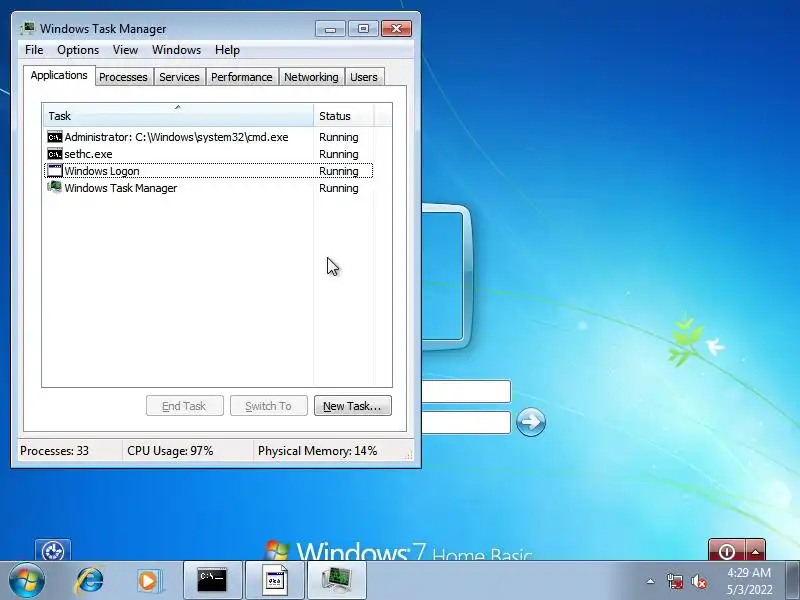Switch to the Services tab
The image size is (800, 600).
179,77
